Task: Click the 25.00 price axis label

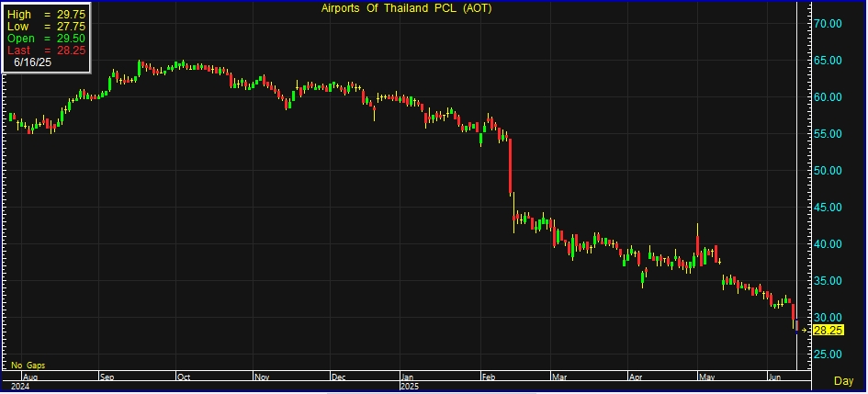Action: [829, 355]
